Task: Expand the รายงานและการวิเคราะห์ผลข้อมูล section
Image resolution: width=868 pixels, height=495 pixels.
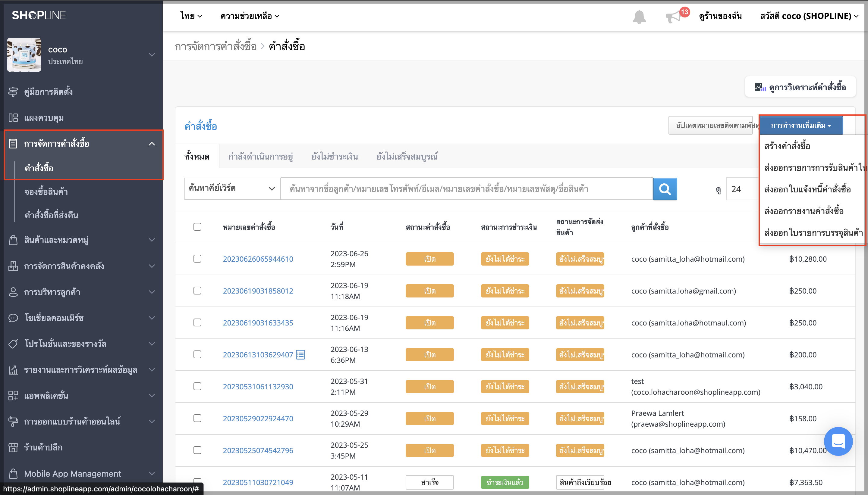Action: (x=152, y=369)
